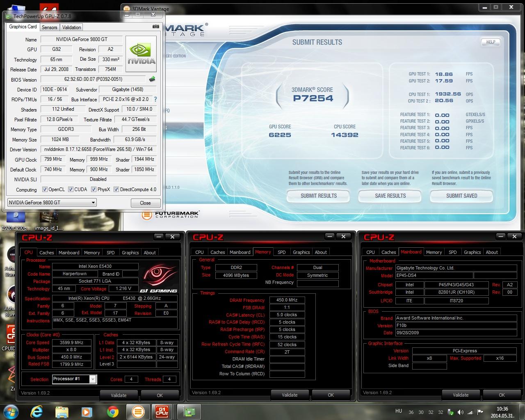
Task: Click OK in right CPU-Z window
Action: pyautogui.click(x=502, y=395)
